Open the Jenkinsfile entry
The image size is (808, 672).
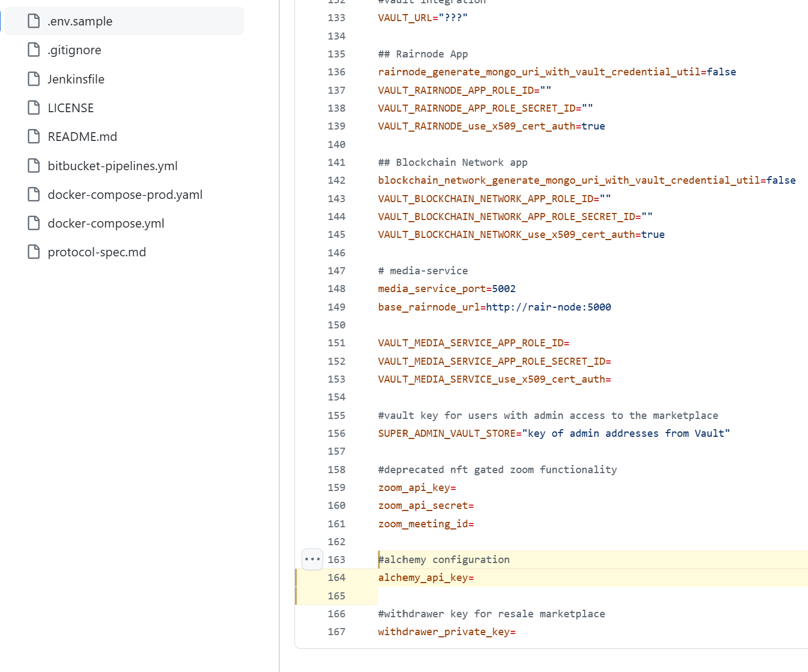[x=76, y=79]
